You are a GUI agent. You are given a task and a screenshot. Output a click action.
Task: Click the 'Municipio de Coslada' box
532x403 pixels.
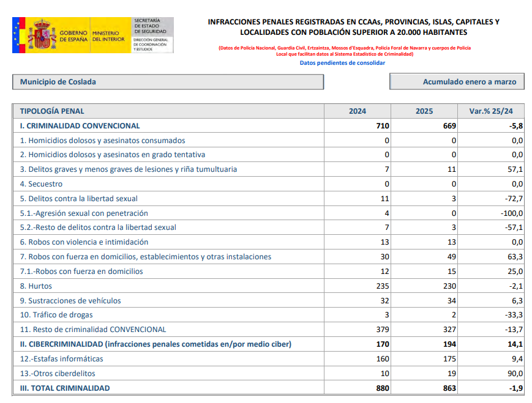pyautogui.click(x=168, y=82)
